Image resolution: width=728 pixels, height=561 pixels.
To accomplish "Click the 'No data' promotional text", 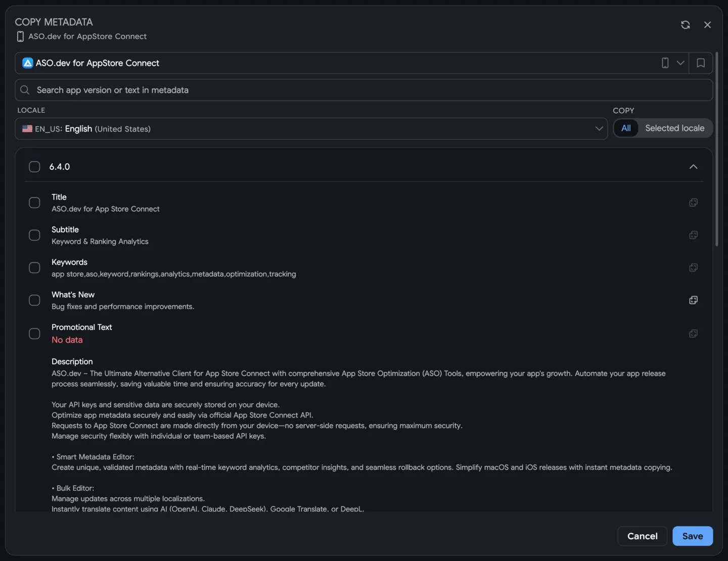I will click(x=67, y=340).
